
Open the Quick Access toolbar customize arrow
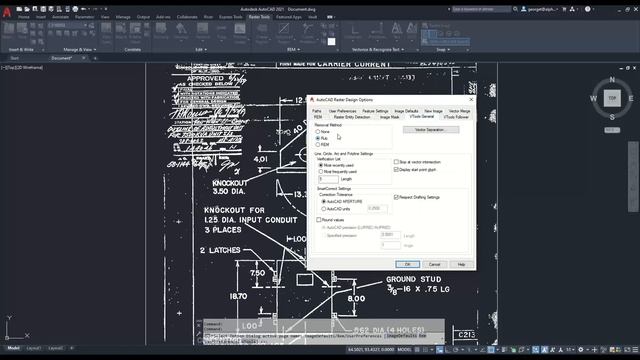pyautogui.click(x=106, y=9)
